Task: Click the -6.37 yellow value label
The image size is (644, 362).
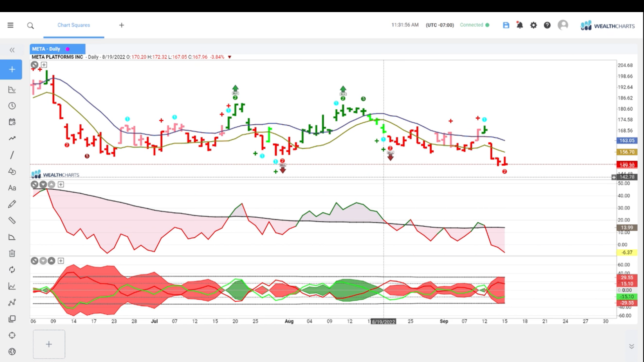Action: point(627,253)
